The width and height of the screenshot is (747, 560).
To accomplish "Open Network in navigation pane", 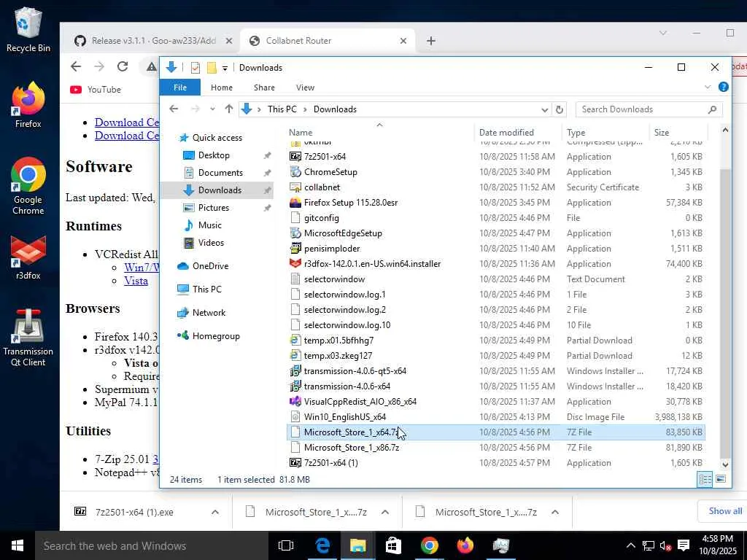I will (x=209, y=313).
